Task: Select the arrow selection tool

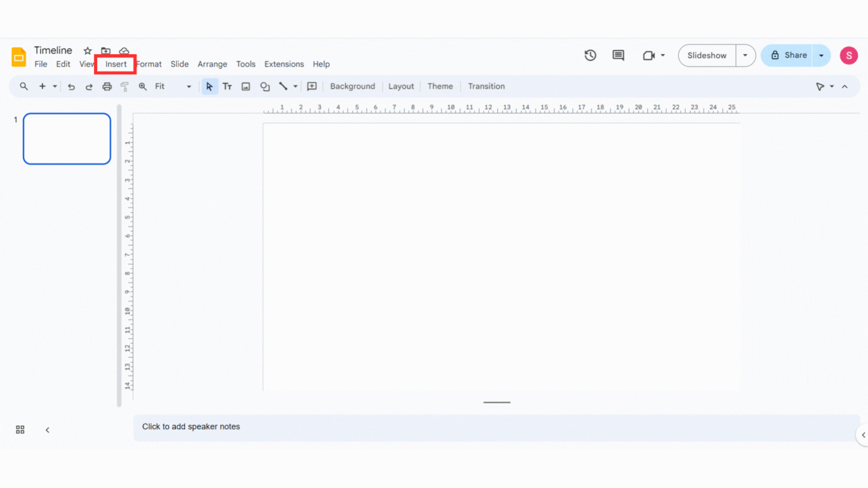Action: click(210, 86)
